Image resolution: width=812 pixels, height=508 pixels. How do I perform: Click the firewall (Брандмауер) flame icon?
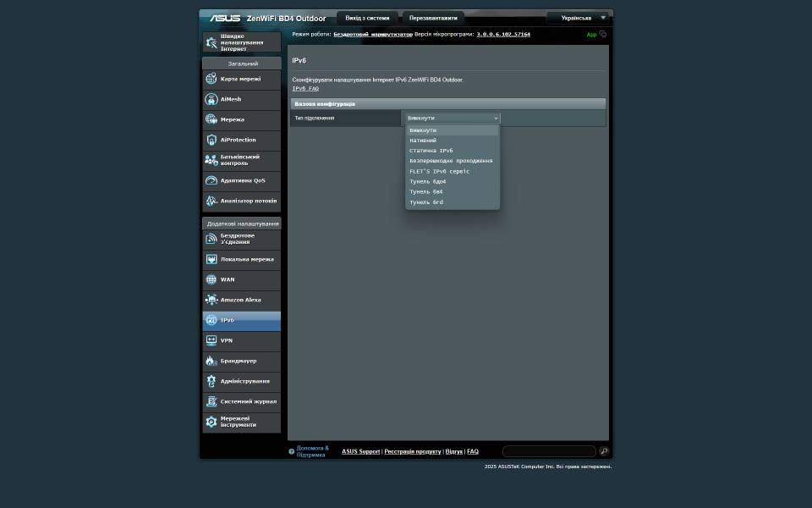[x=211, y=361]
